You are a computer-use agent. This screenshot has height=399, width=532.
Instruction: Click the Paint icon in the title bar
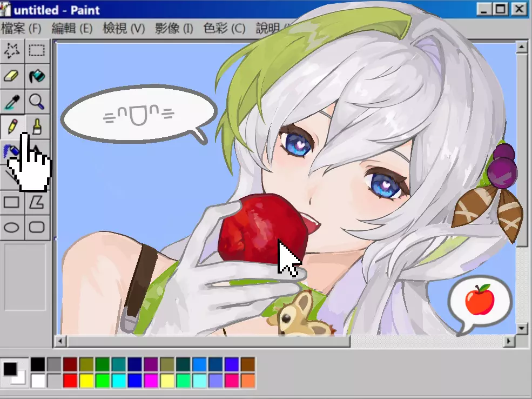(x=5, y=10)
